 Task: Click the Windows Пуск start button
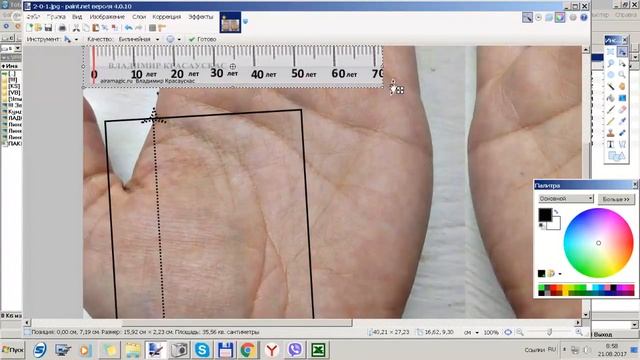12,350
